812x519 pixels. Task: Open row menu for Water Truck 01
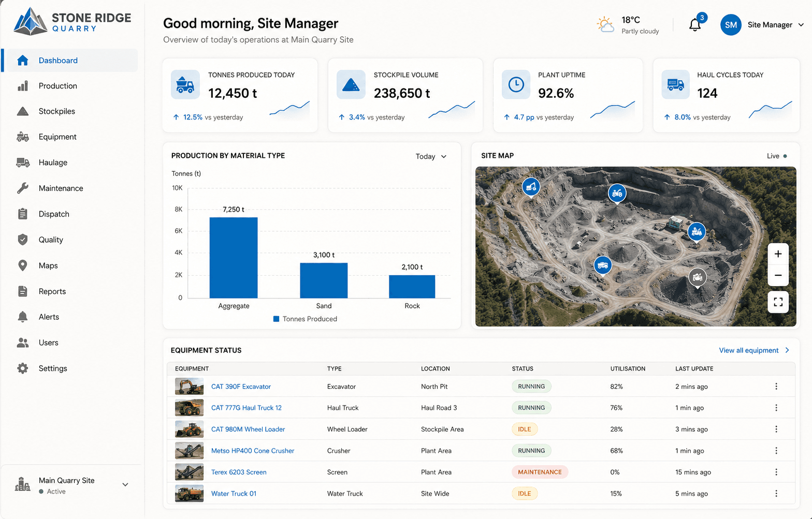coord(776,494)
